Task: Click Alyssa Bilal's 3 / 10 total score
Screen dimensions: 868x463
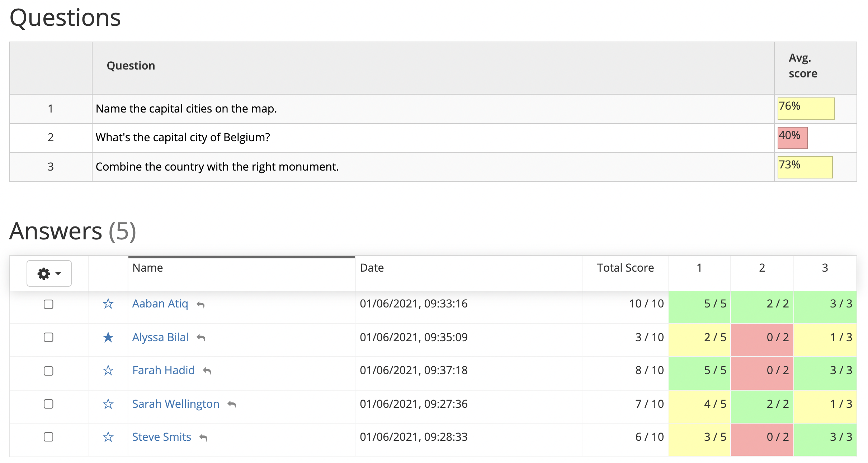Action: (x=649, y=337)
